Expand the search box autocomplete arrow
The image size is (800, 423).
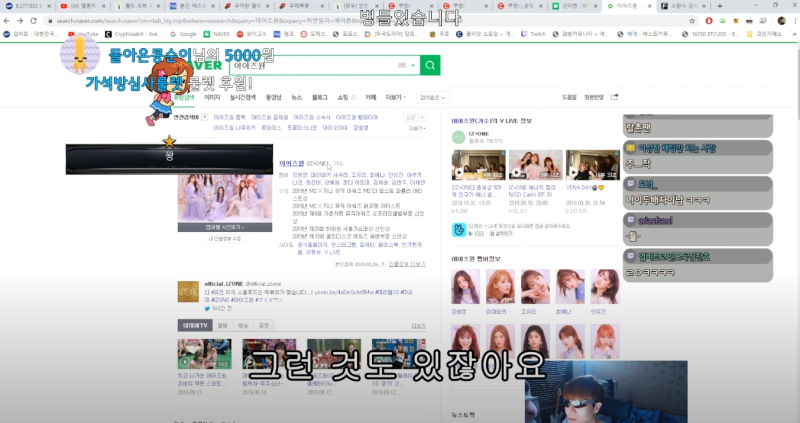tap(413, 65)
